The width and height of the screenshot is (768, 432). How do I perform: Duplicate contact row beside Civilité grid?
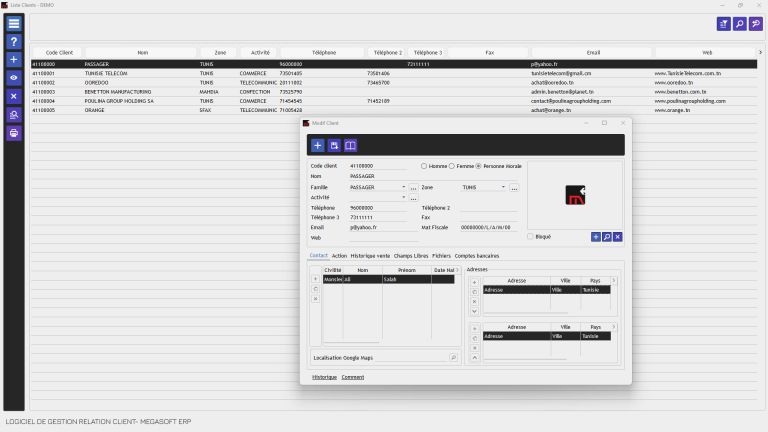[x=315, y=289]
